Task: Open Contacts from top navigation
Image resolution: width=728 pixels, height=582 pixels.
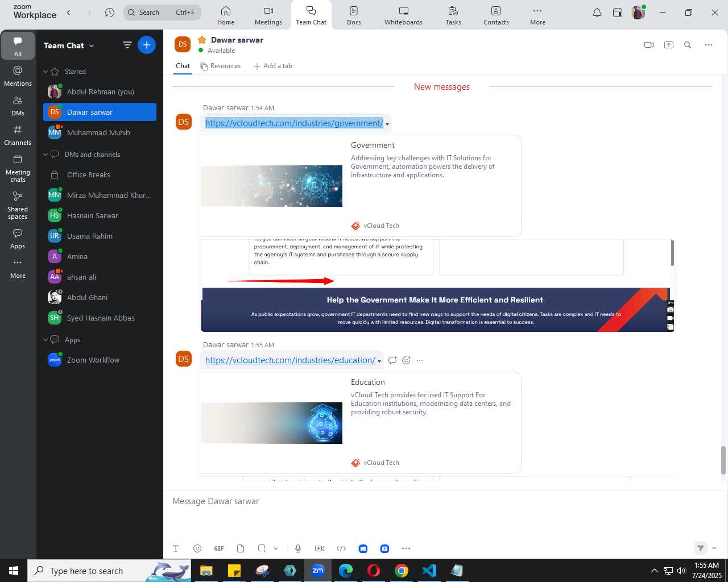Action: click(496, 15)
